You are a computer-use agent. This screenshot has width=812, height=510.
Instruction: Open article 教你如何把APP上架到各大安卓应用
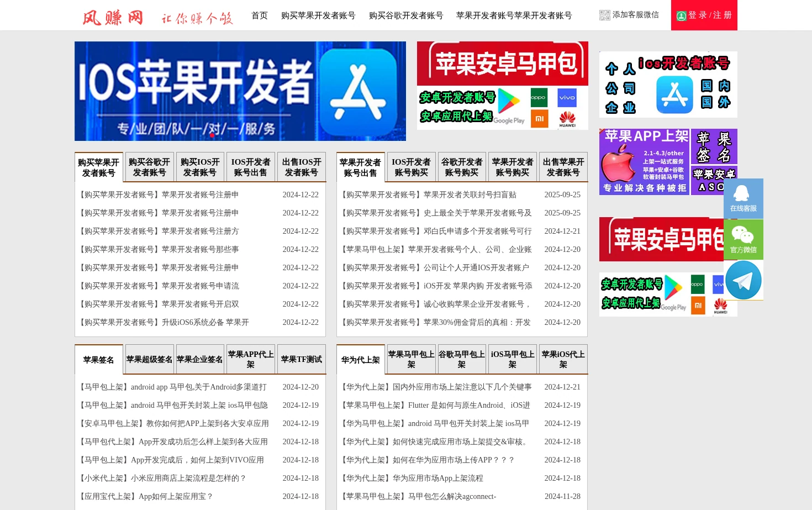[x=207, y=423]
